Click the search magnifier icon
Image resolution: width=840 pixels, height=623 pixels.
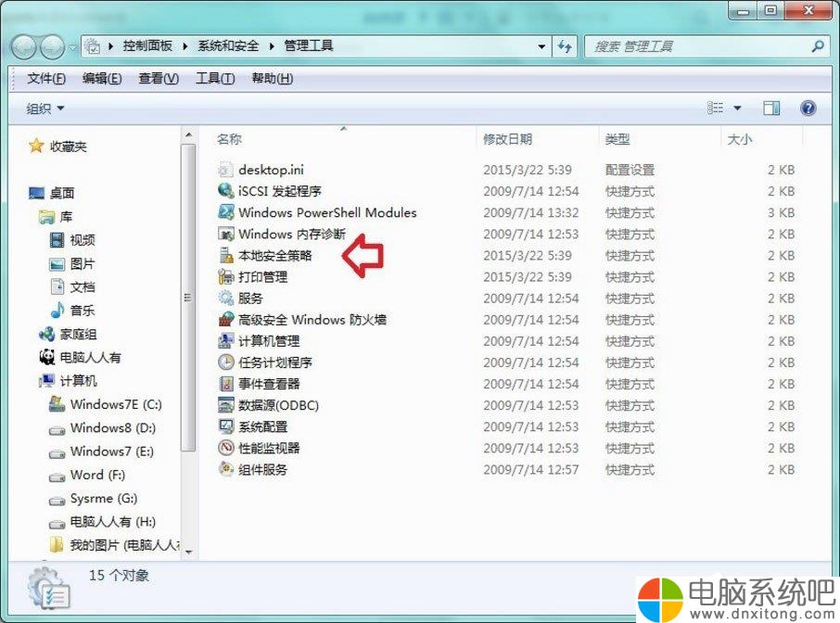click(x=818, y=46)
